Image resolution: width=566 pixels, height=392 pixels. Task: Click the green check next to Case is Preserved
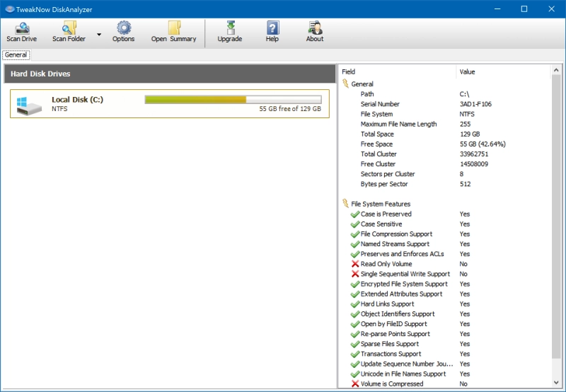point(355,214)
